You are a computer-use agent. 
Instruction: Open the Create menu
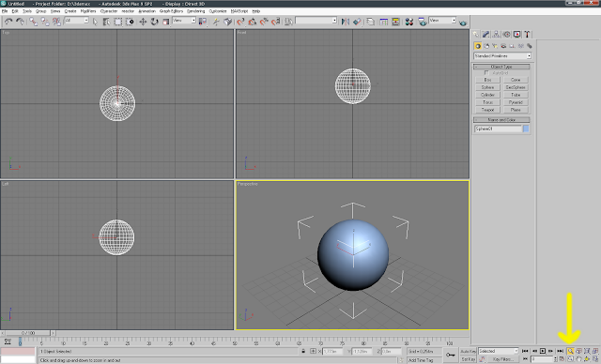point(70,11)
